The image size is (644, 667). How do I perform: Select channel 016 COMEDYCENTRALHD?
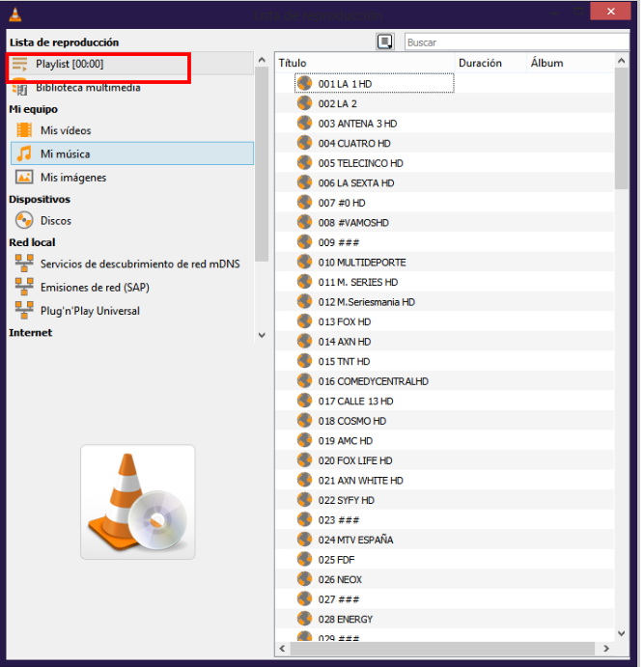pos(375,381)
